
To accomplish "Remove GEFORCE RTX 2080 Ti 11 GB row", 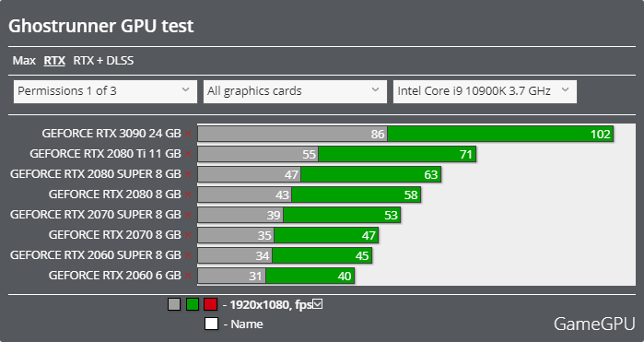I will click(x=188, y=154).
